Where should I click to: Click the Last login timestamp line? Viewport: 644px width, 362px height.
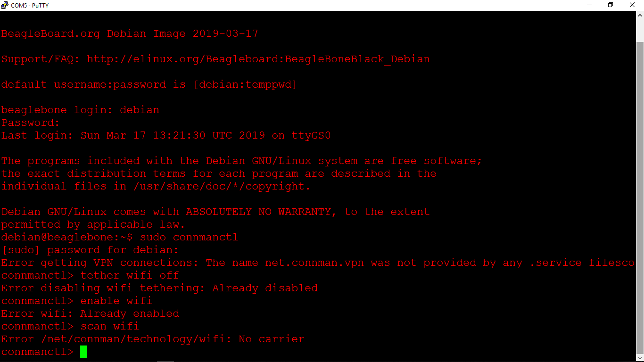click(x=166, y=135)
